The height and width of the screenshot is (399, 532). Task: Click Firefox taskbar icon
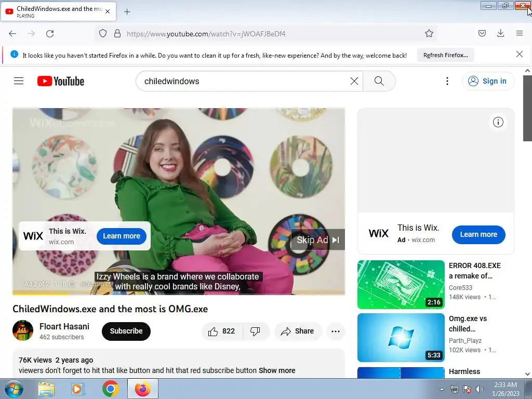point(142,389)
